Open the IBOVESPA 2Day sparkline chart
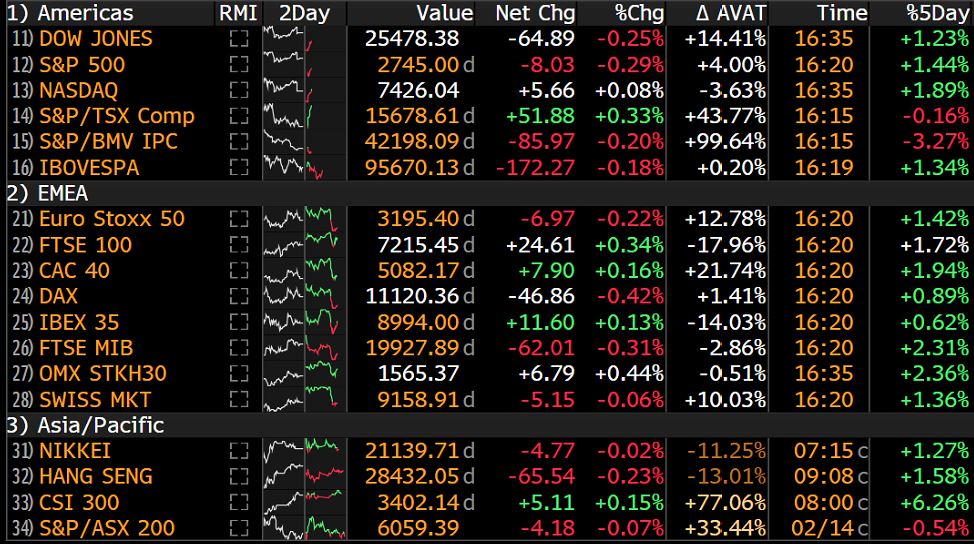 304,168
